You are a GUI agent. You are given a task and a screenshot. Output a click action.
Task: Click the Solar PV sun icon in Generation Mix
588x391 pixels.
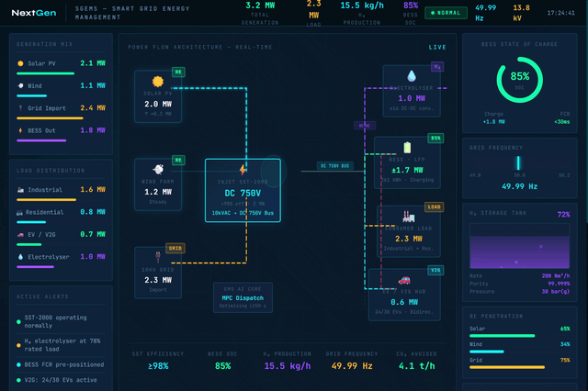20,63
